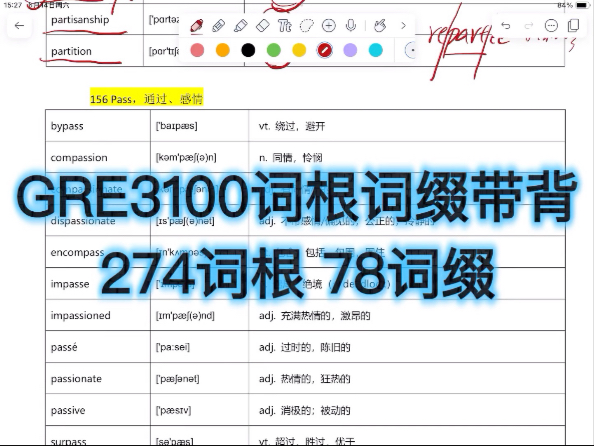
Task: Redo the undone stroke
Action: point(528,26)
